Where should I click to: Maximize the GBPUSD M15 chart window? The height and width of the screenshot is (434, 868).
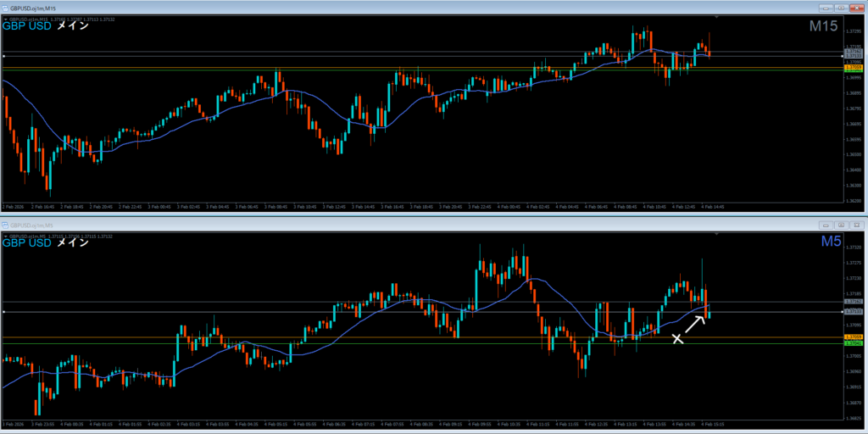pyautogui.click(x=841, y=8)
